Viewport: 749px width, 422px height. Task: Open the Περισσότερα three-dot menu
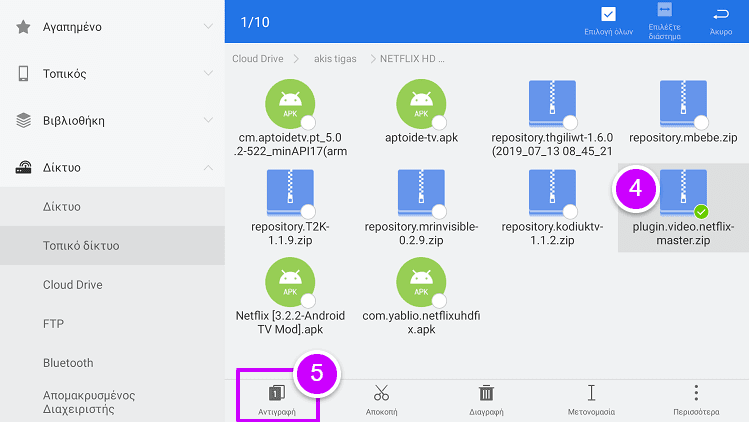(x=696, y=393)
